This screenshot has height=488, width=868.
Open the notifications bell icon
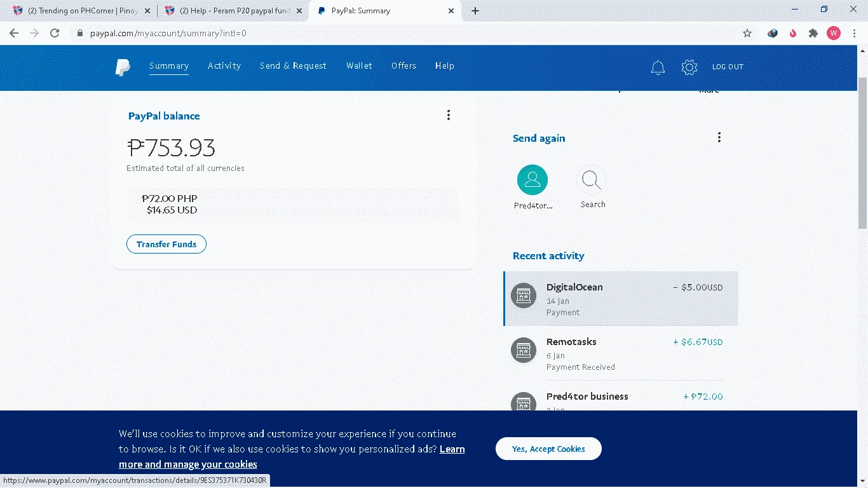[x=658, y=67]
